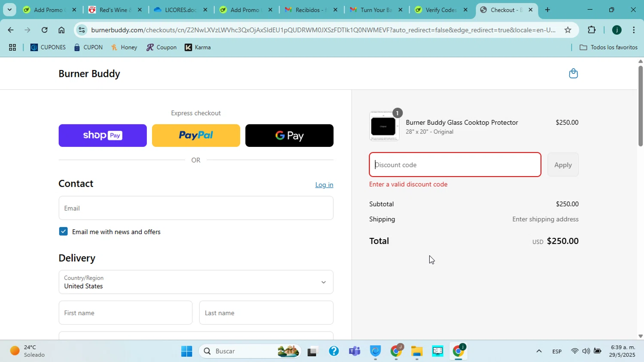Open a new browser tab
Image resolution: width=644 pixels, height=362 pixels.
547,10
